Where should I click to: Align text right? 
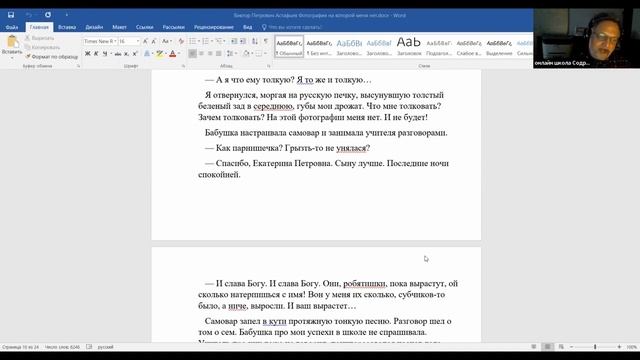tap(210, 53)
